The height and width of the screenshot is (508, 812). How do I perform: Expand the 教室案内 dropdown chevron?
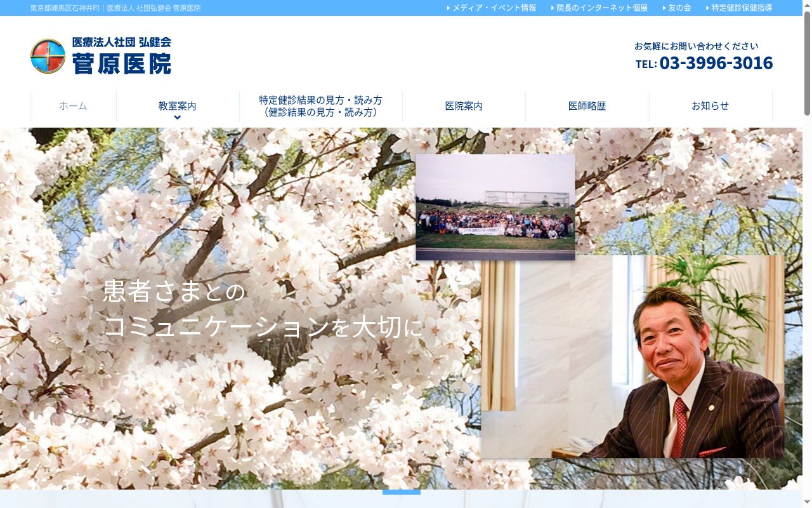(178, 117)
